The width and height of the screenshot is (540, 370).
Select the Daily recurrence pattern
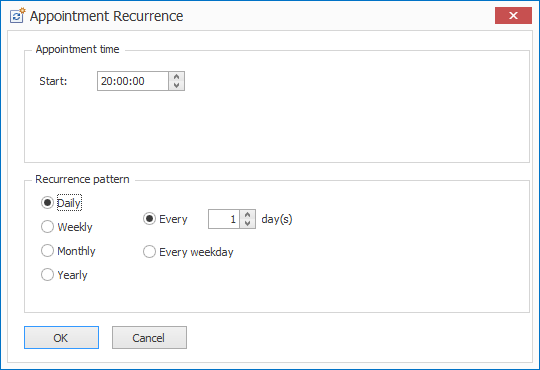click(x=47, y=203)
